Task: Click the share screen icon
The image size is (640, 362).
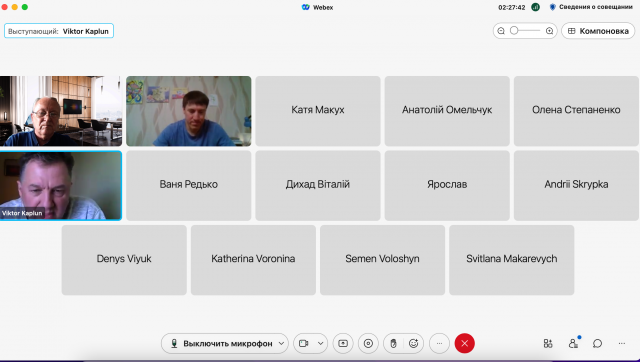Action: (343, 344)
